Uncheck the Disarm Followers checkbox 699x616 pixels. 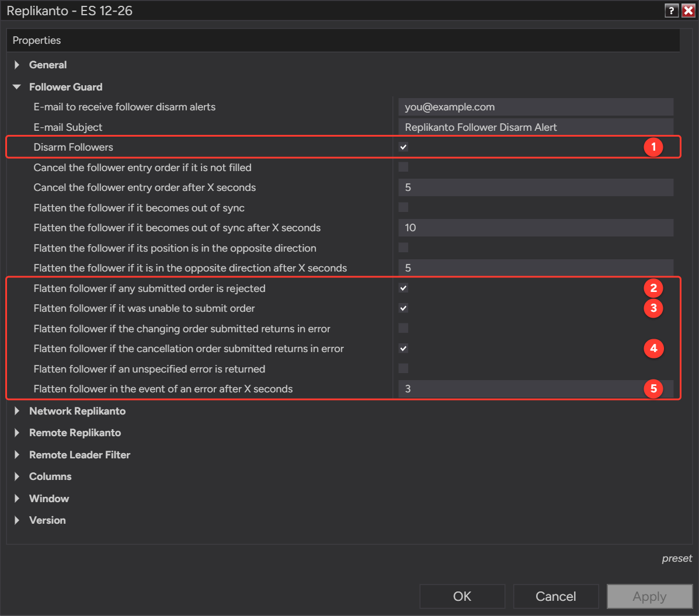point(404,147)
